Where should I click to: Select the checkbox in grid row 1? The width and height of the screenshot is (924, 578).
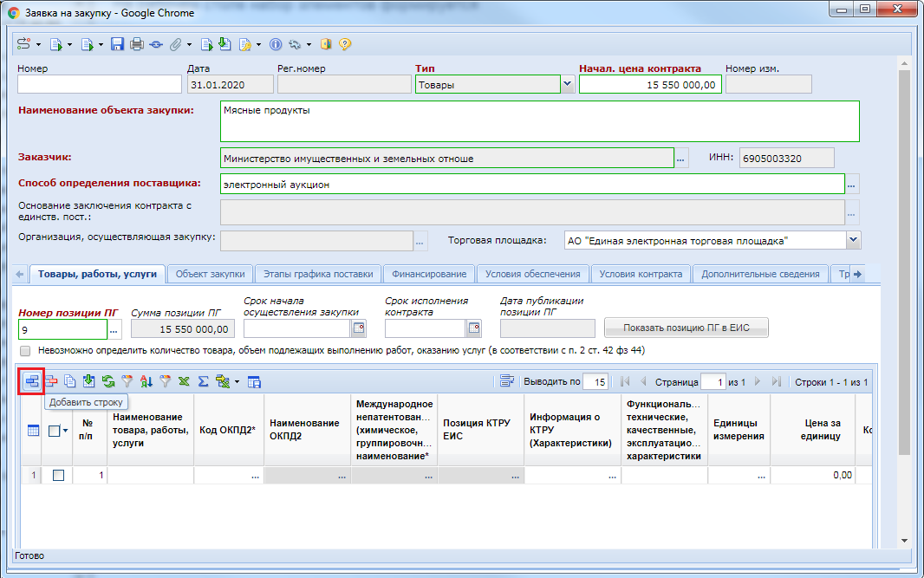58,475
